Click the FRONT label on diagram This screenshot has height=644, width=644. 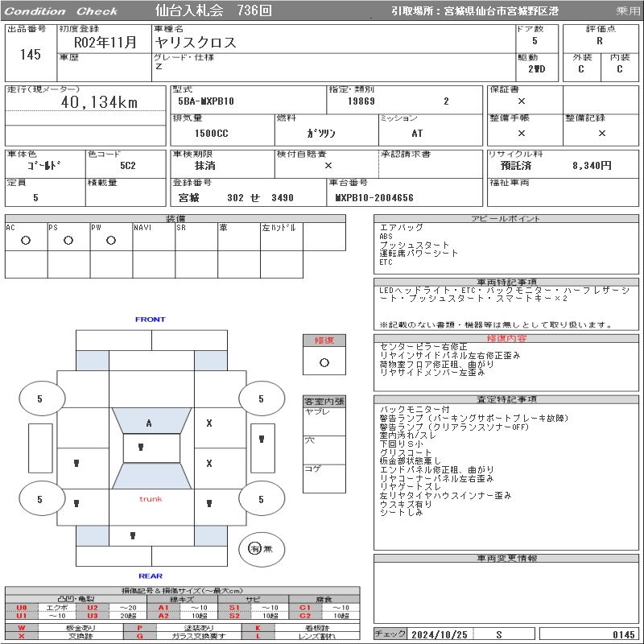[x=151, y=320]
